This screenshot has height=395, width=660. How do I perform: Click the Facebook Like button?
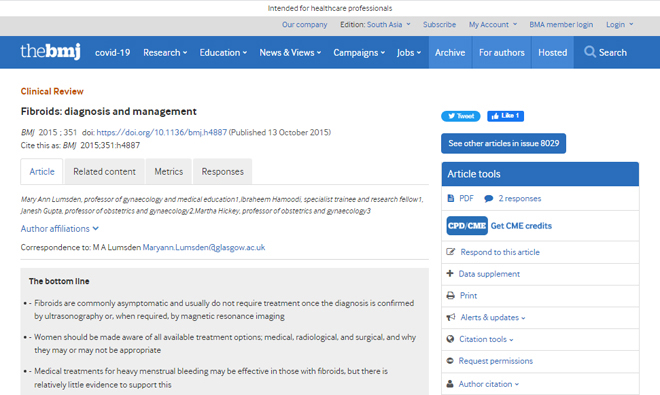pos(506,116)
